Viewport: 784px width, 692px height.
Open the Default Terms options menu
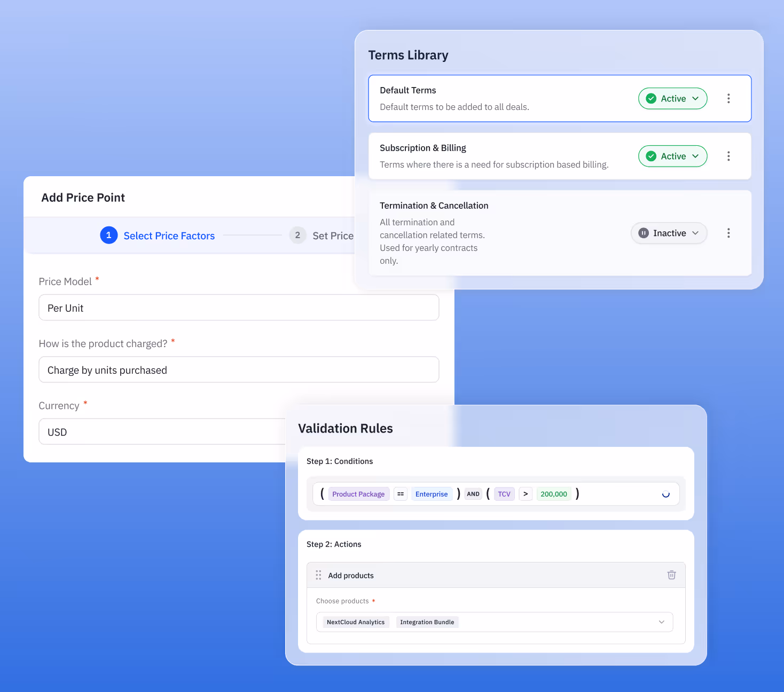(728, 98)
